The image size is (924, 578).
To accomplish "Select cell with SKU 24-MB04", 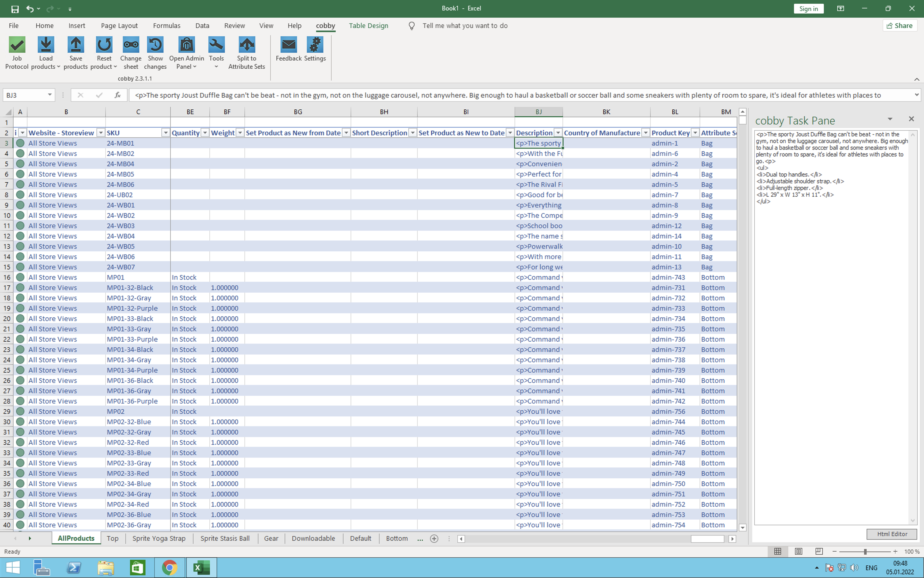I will click(x=138, y=164).
